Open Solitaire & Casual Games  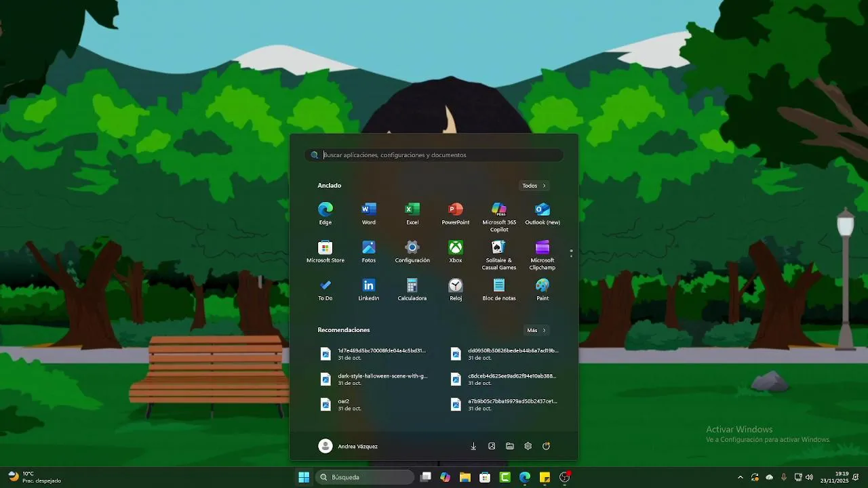[x=499, y=254]
